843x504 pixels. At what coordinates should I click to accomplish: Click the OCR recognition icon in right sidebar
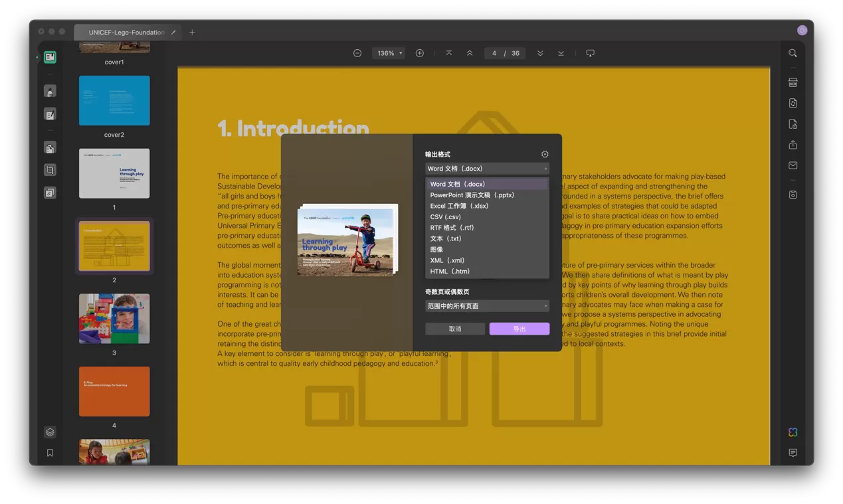click(793, 83)
